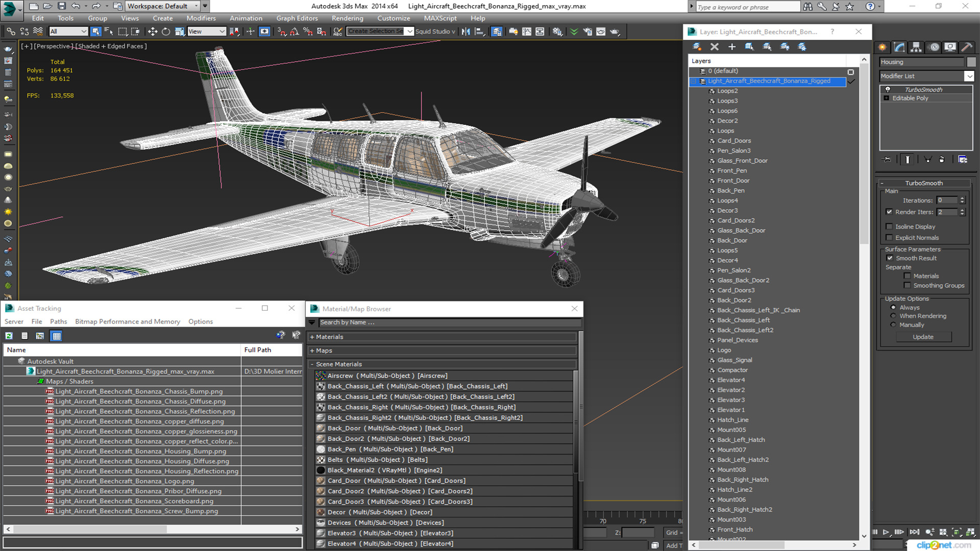This screenshot has width=980, height=551.
Task: Click the Mirror tool icon
Action: point(465,32)
